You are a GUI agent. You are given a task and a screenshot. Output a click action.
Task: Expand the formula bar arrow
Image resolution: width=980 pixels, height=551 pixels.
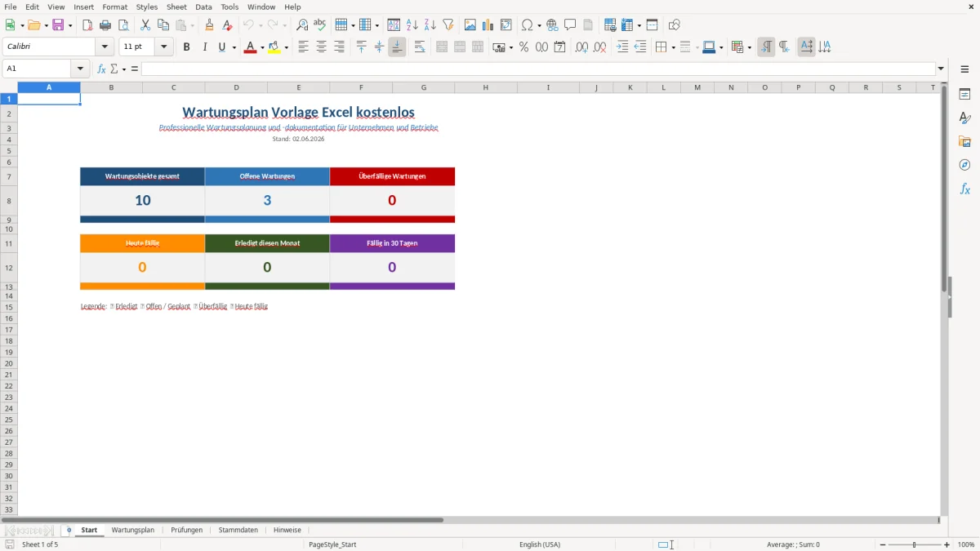pos(941,69)
